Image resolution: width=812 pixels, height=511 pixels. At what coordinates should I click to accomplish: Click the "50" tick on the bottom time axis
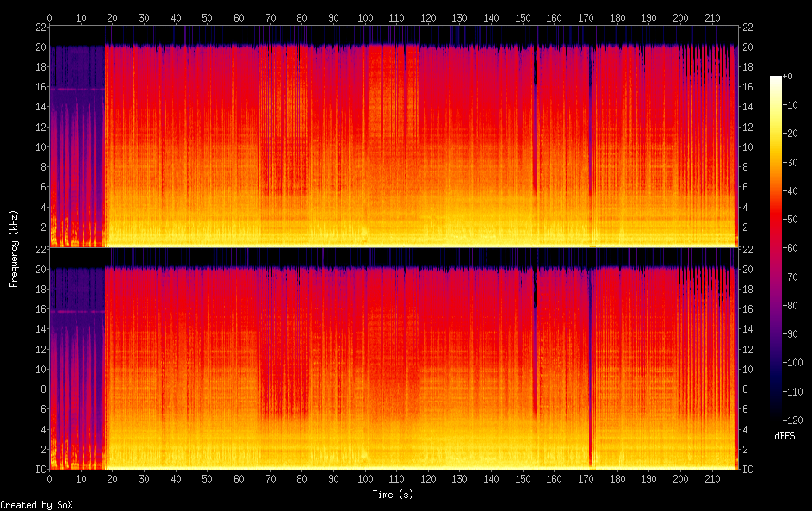point(207,478)
